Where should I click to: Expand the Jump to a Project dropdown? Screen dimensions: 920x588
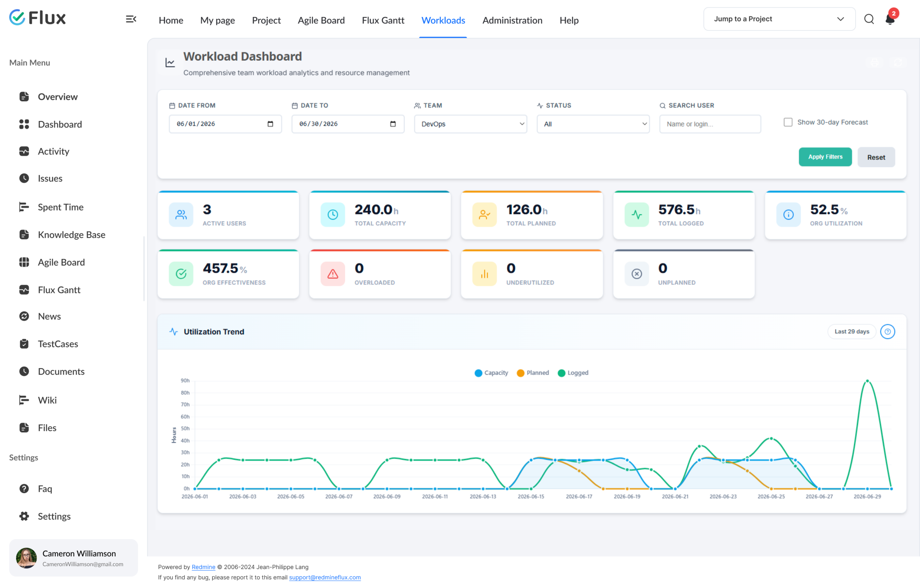tap(779, 19)
